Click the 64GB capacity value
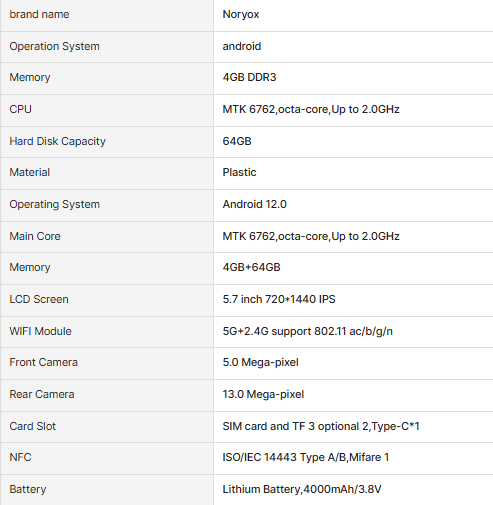Image resolution: width=493 pixels, height=505 pixels. (237, 141)
